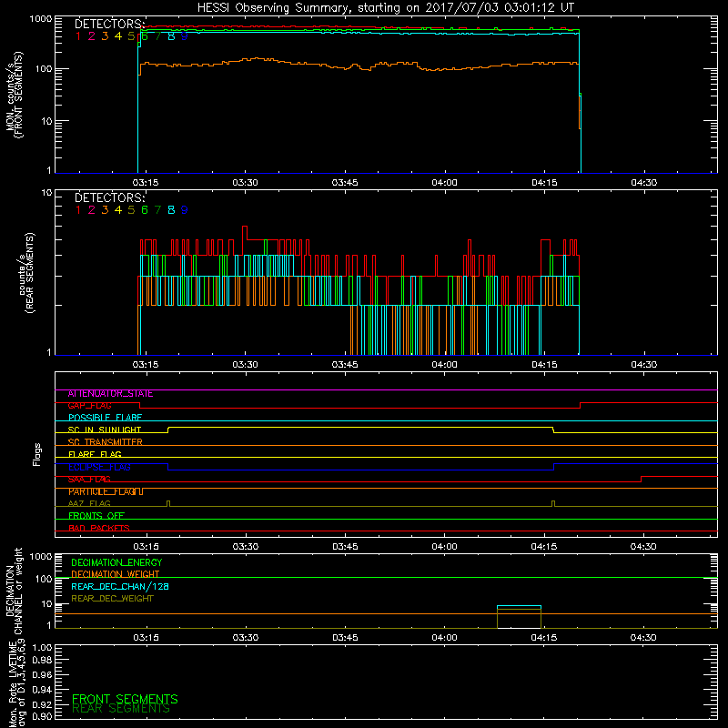
Task: Click the FLARE_FLAG label
Action: click(95, 454)
